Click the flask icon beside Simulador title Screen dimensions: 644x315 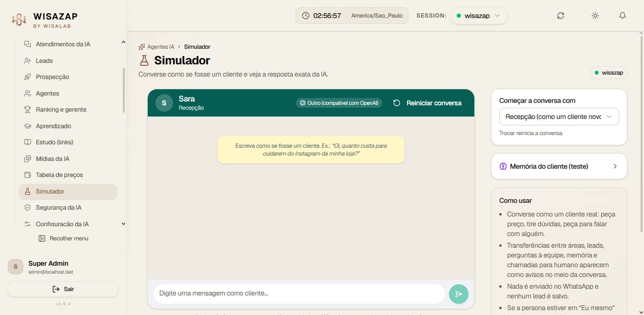click(x=144, y=60)
